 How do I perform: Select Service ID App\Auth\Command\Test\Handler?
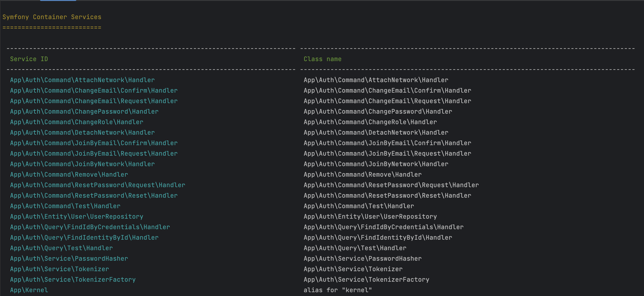(65, 206)
